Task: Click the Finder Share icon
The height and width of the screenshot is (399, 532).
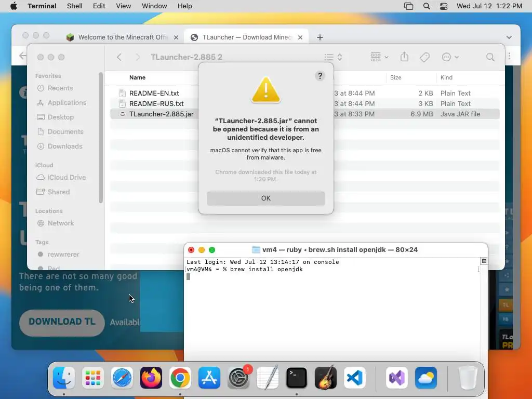Action: [404, 57]
